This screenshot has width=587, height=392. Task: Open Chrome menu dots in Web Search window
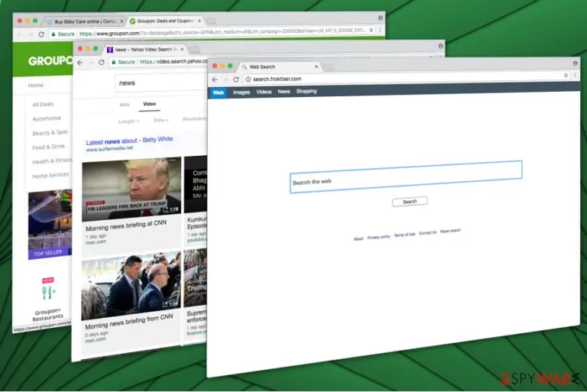point(575,75)
